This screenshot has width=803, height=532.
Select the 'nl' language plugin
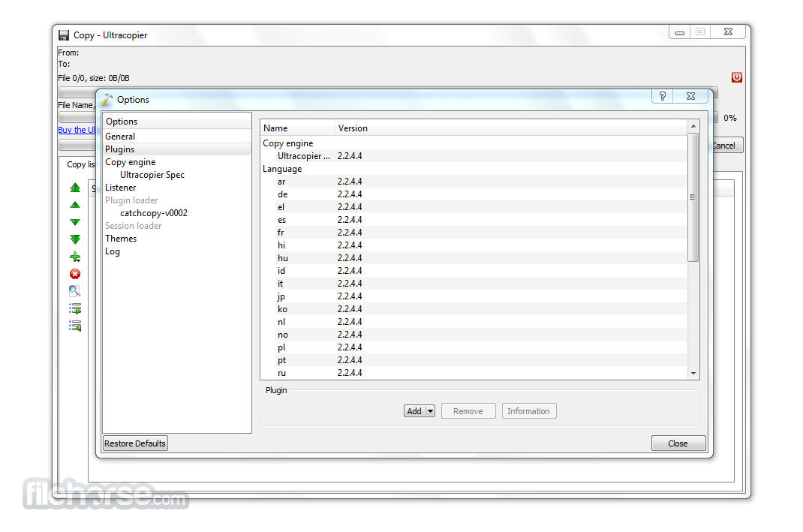pyautogui.click(x=474, y=322)
